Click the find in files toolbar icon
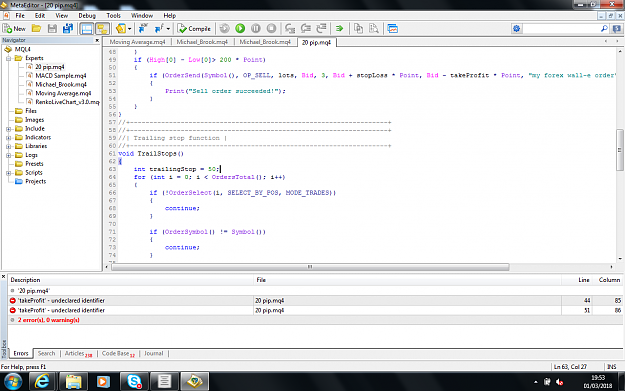The image size is (625, 391). coord(374,29)
